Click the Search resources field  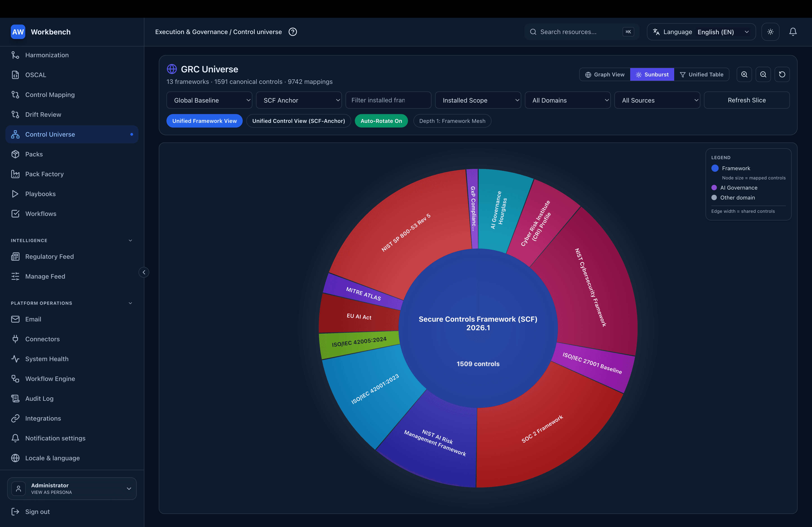point(581,32)
